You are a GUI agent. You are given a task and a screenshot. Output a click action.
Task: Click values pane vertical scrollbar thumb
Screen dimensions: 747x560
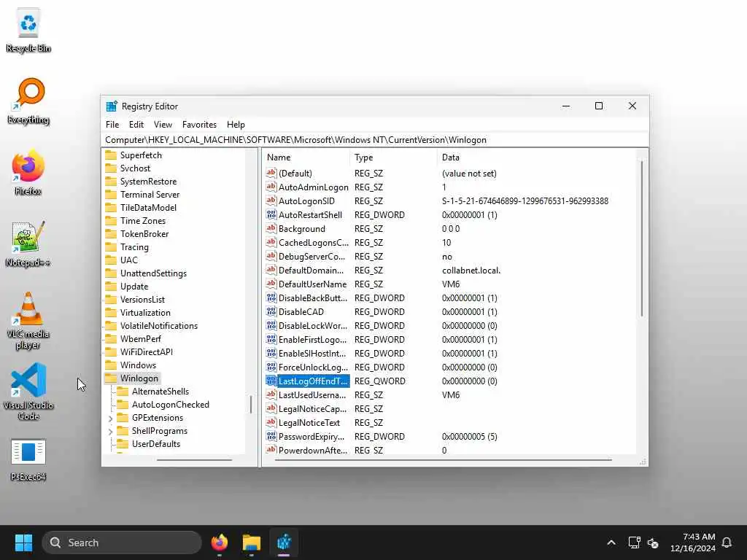click(642, 238)
